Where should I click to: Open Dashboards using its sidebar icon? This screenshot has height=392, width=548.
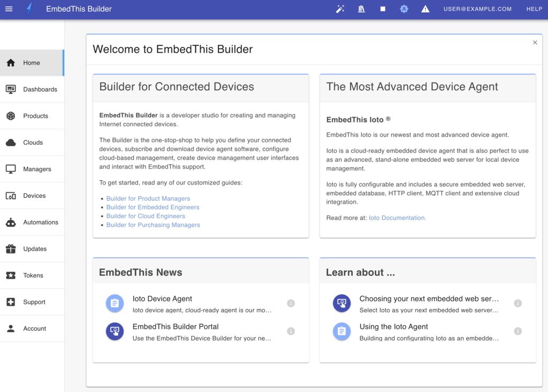[11, 89]
